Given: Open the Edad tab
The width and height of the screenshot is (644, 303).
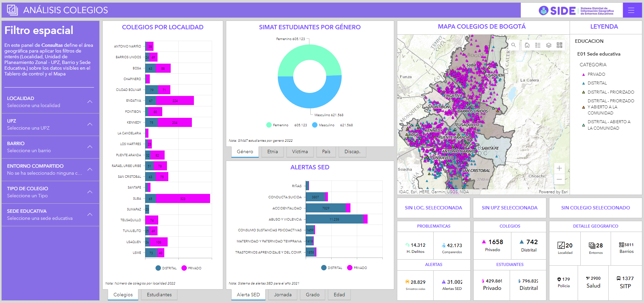Looking at the screenshot, I should [x=339, y=295].
